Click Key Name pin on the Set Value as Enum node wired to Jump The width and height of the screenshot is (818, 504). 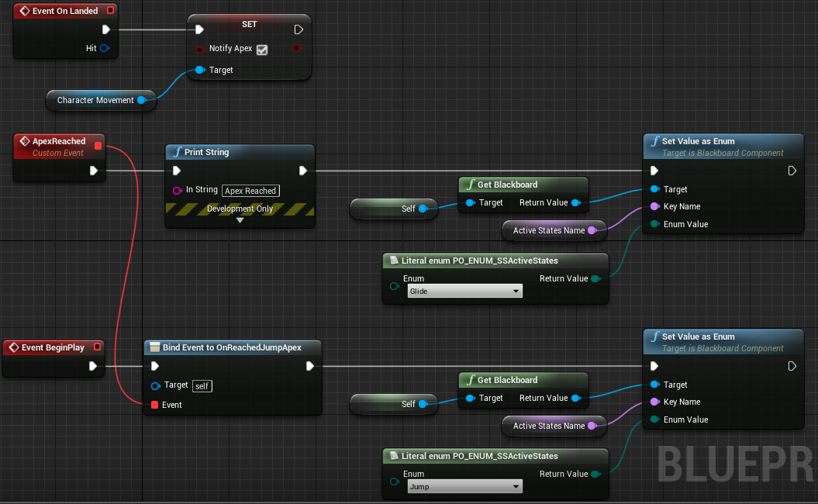(655, 402)
